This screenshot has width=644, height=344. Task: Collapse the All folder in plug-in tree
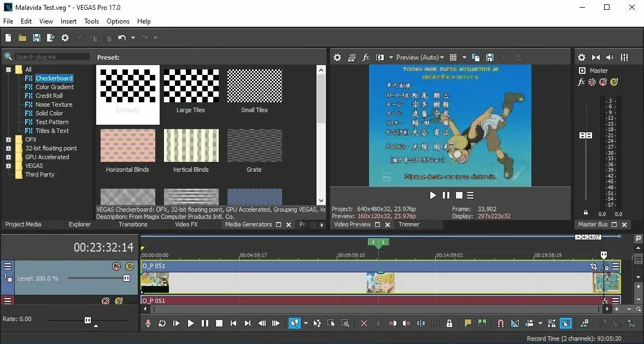[x=8, y=69]
